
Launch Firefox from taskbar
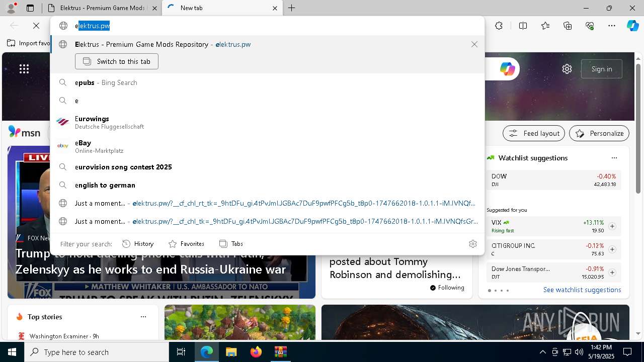pos(256,352)
